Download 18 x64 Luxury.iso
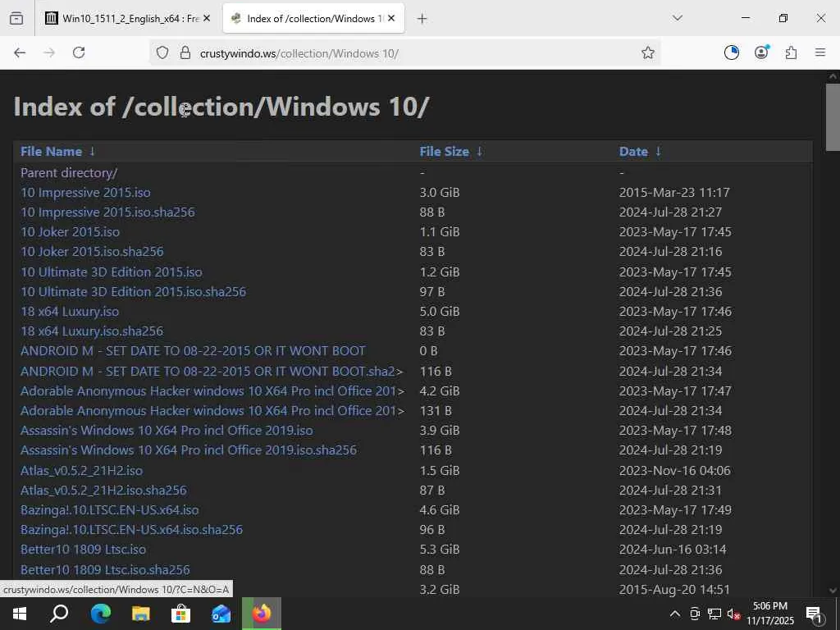Viewport: 840px width, 630px height. coord(70,311)
